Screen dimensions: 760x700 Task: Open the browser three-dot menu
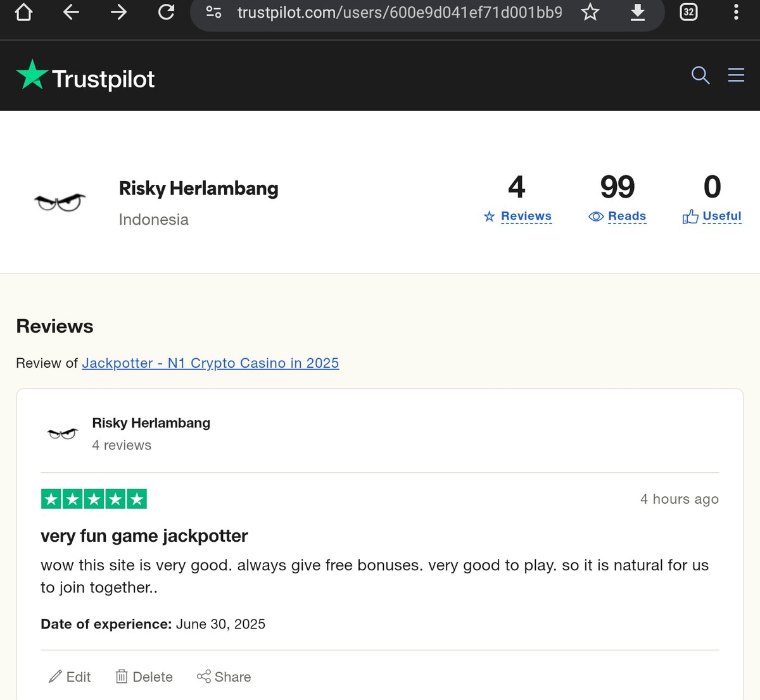[x=736, y=12]
